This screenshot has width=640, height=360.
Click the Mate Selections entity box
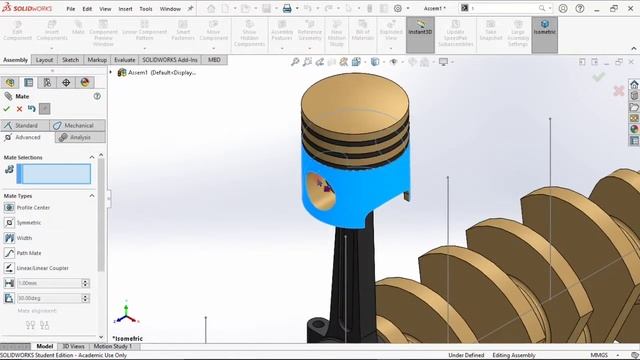(53, 174)
